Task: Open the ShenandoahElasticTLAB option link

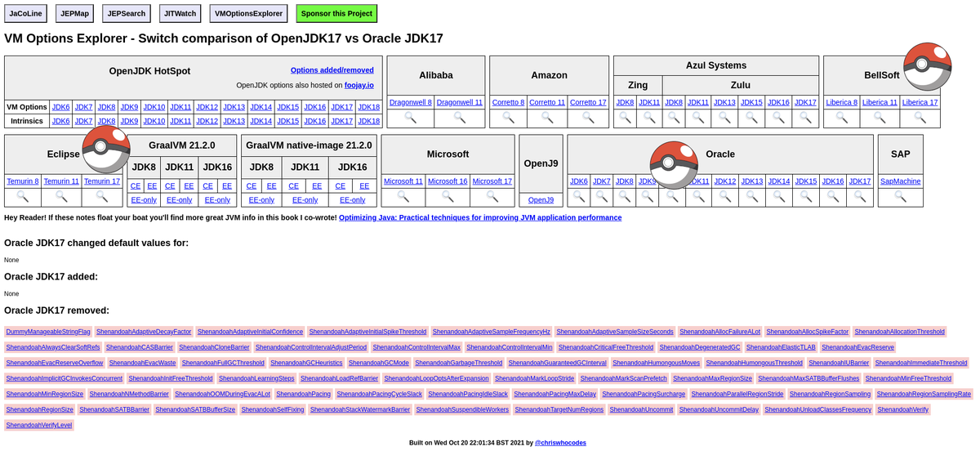Action: (x=782, y=347)
